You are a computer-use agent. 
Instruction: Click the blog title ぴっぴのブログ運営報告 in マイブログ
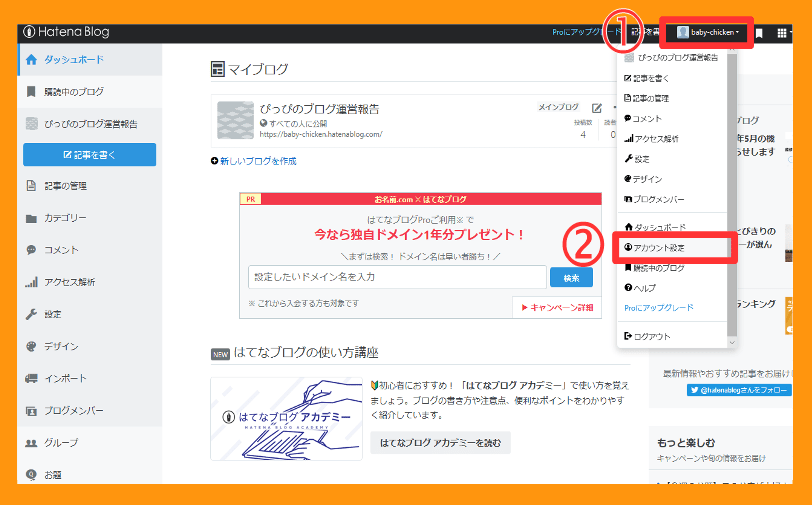[x=320, y=109]
